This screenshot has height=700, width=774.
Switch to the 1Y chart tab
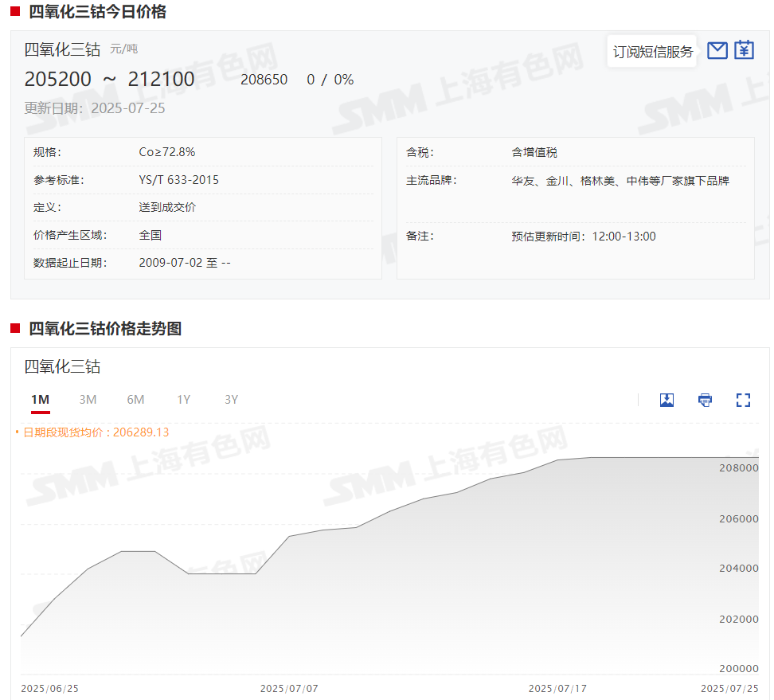[183, 400]
